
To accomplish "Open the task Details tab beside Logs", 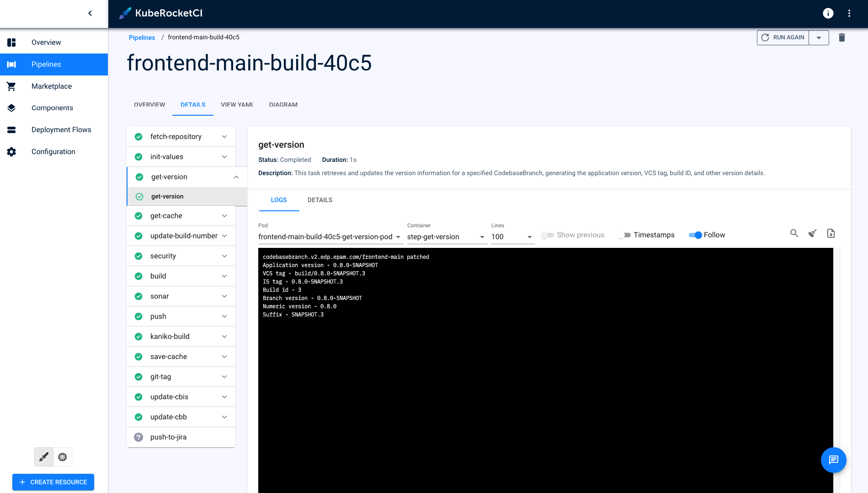I will pyautogui.click(x=320, y=200).
